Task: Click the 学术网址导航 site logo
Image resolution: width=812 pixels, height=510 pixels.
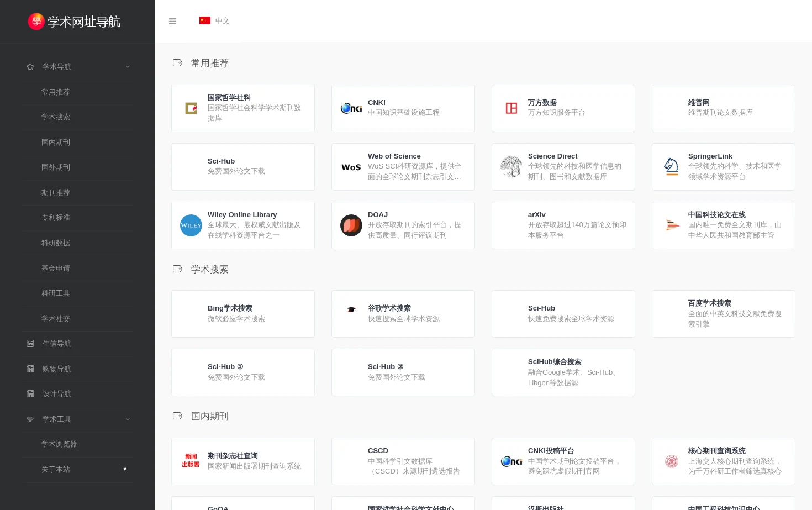Action: 74,22
